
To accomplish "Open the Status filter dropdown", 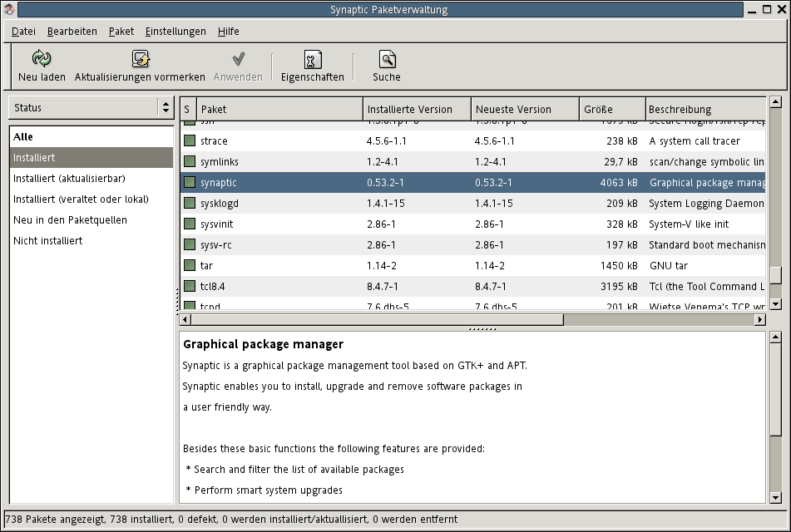I will tap(90, 107).
